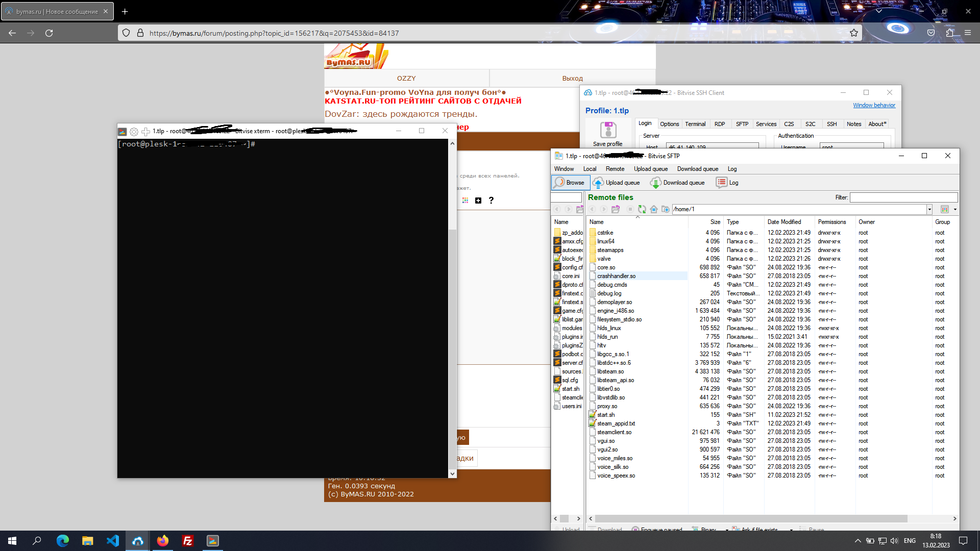
Task: Toggle the Browse view in SFTP
Action: tap(570, 183)
